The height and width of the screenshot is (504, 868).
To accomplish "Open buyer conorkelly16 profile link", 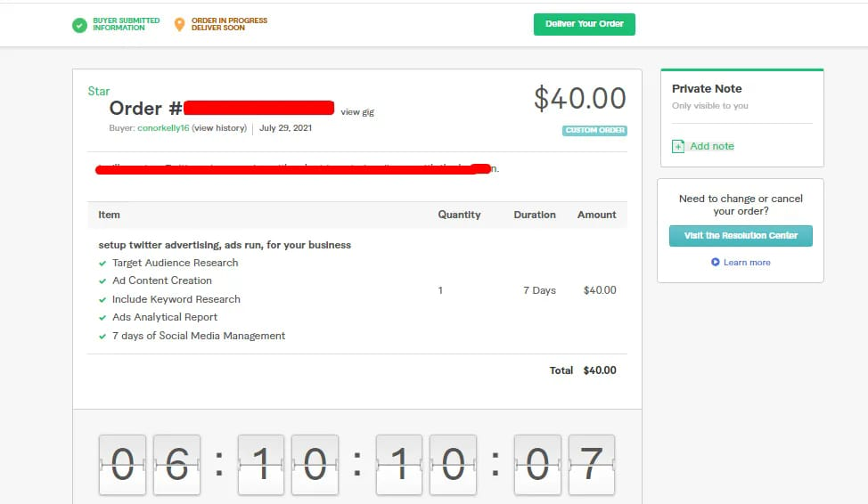I will tap(163, 128).
